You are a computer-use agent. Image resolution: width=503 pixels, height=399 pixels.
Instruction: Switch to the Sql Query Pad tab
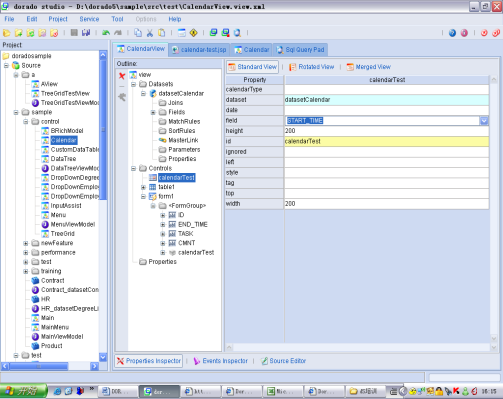coord(300,50)
